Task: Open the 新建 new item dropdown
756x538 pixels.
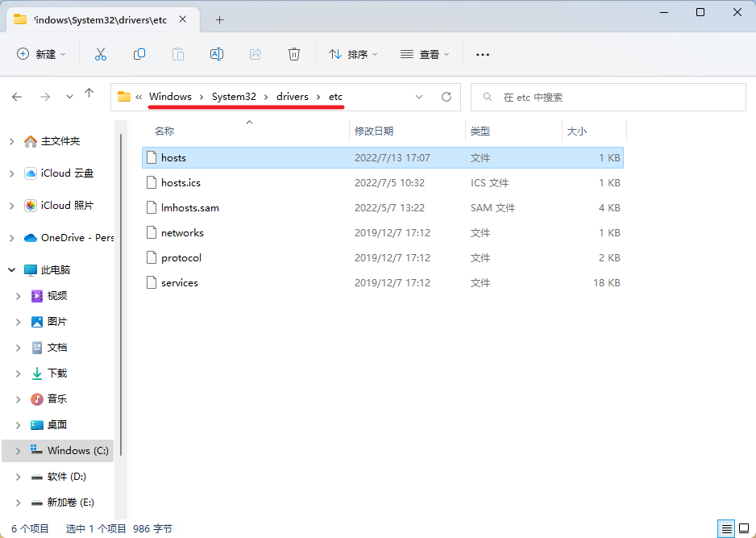Action: 42,54
